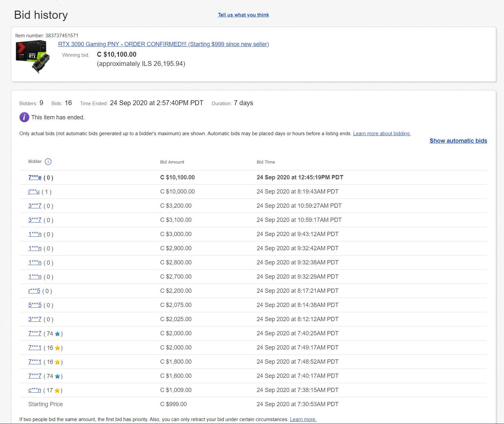Image resolution: width=504 pixels, height=424 pixels.
Task: Follow the 'Learn more' link about bid retraction
Action: (303, 419)
